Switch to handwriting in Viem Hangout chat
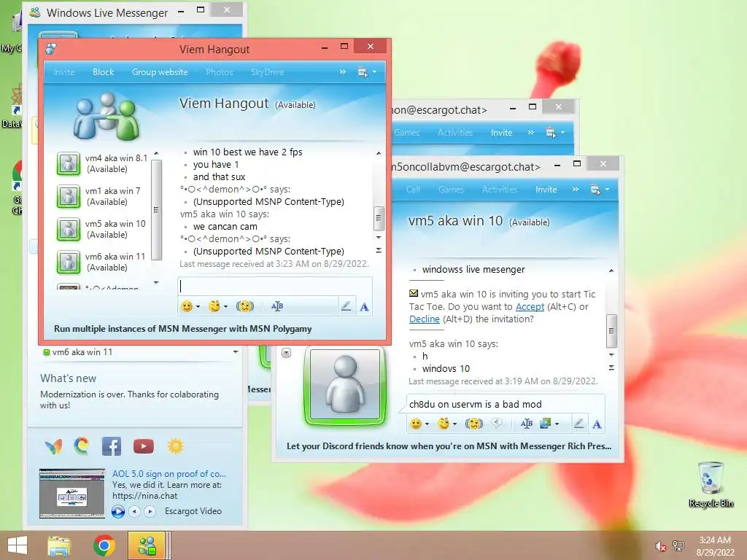Image resolution: width=747 pixels, height=560 pixels. [x=347, y=306]
